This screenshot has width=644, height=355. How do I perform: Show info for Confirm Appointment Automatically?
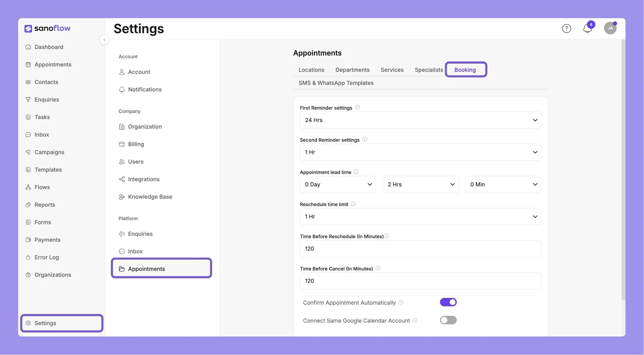click(x=401, y=302)
